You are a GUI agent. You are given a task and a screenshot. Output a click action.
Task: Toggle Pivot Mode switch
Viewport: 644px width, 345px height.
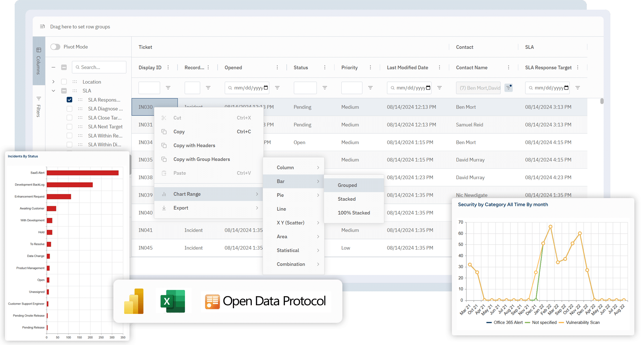55,47
